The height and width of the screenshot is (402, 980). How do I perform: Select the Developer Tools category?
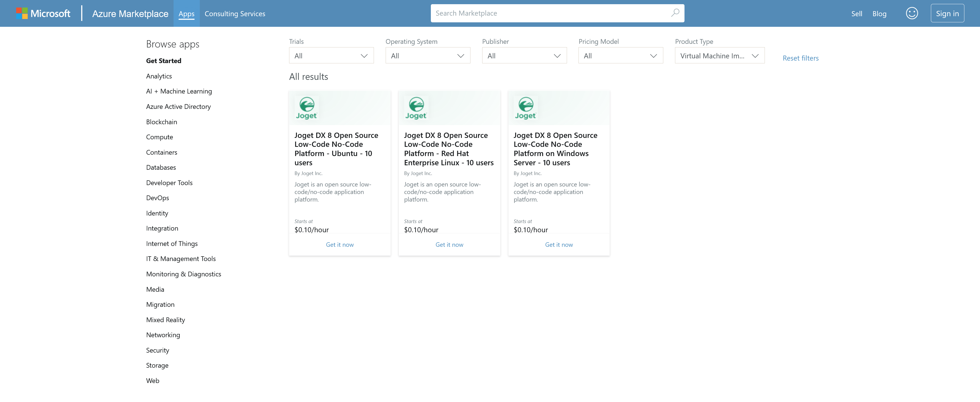tap(169, 183)
